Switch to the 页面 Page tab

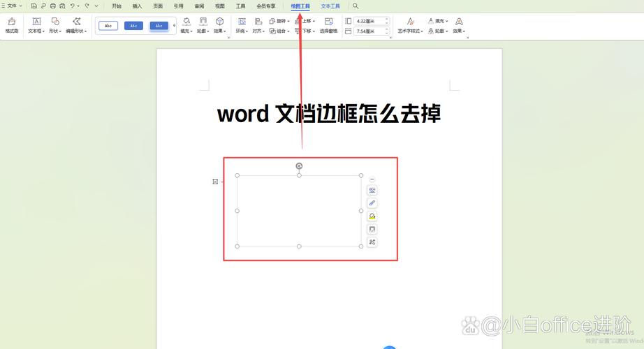click(x=158, y=6)
